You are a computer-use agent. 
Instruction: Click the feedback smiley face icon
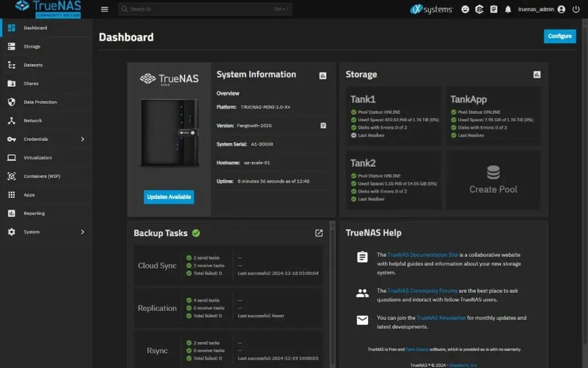coord(465,9)
